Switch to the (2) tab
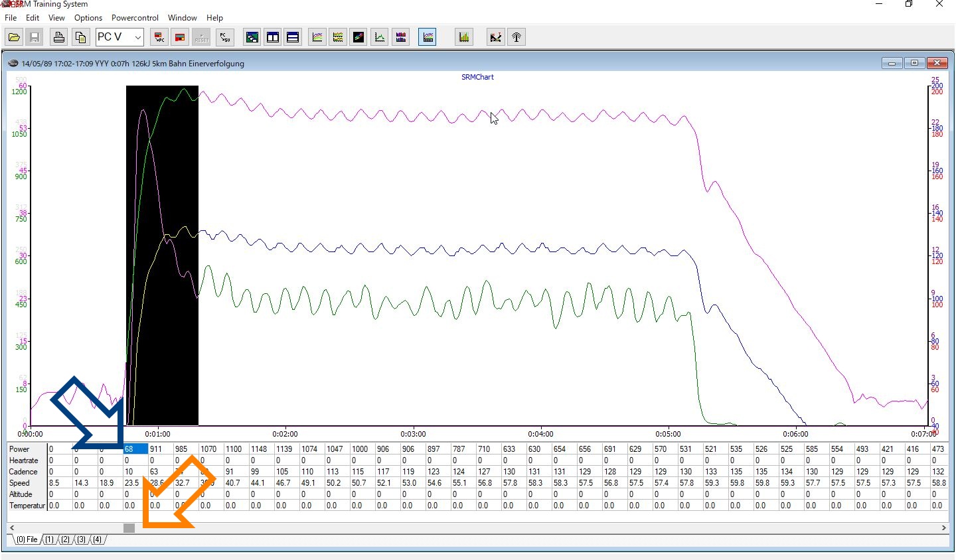This screenshot has width=956, height=560. coord(65,539)
